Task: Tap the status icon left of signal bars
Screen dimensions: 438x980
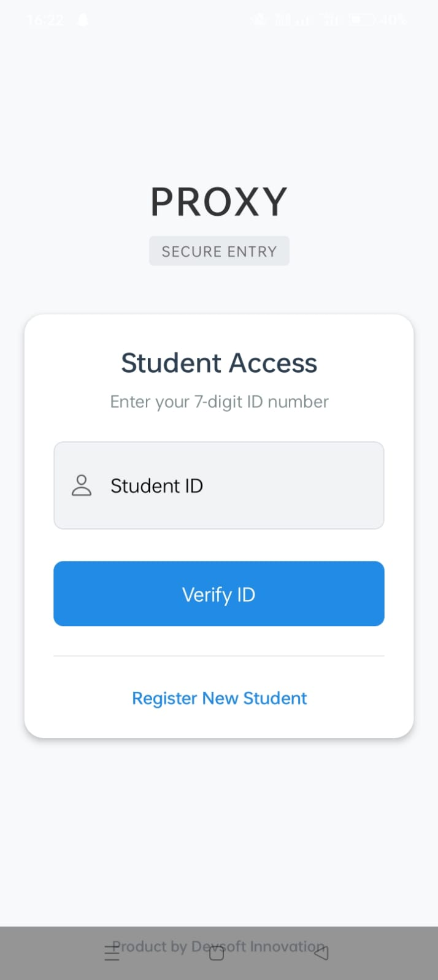Action: [259, 20]
